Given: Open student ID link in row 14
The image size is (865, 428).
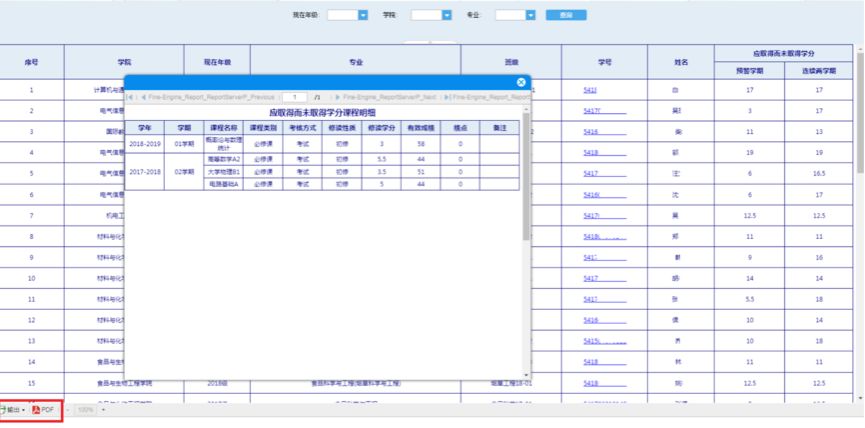Looking at the screenshot, I should pos(604,362).
